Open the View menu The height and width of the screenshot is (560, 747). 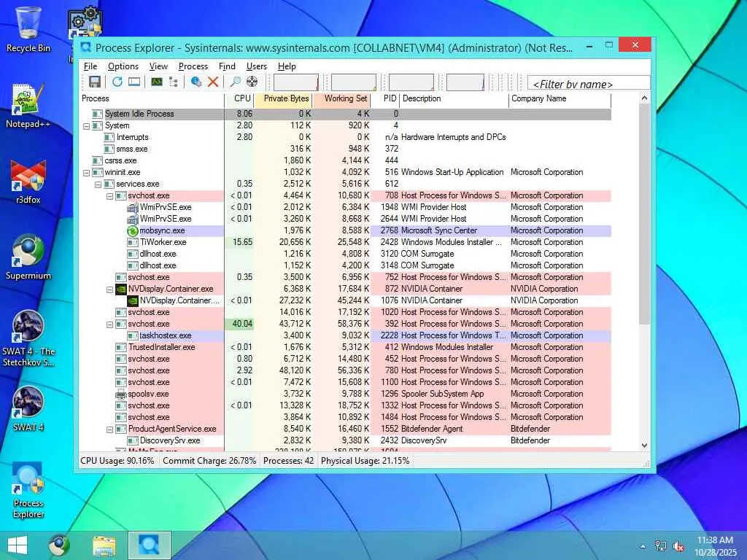[x=158, y=66]
